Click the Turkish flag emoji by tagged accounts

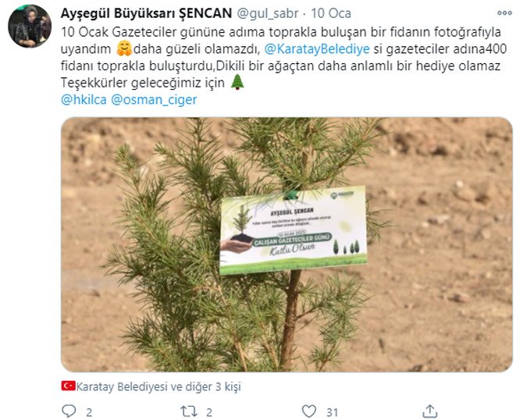click(68, 386)
